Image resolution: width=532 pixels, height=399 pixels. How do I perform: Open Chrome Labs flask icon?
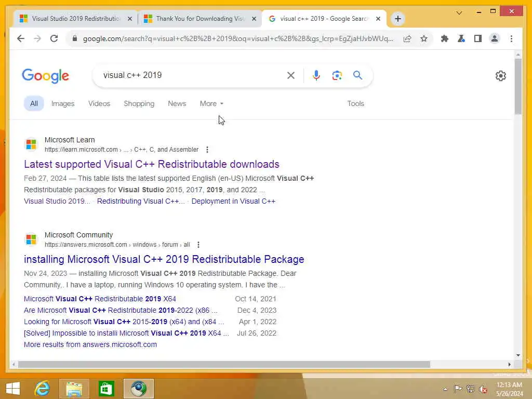click(461, 38)
